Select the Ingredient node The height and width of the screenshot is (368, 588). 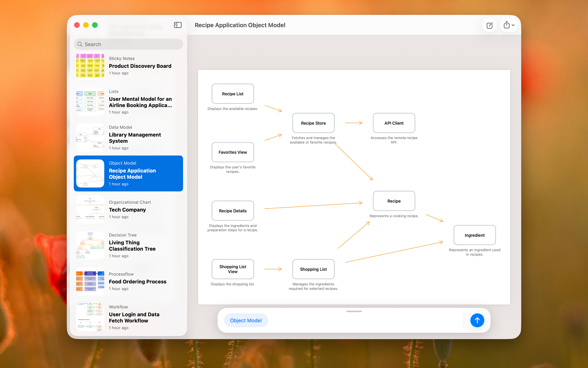coord(474,235)
